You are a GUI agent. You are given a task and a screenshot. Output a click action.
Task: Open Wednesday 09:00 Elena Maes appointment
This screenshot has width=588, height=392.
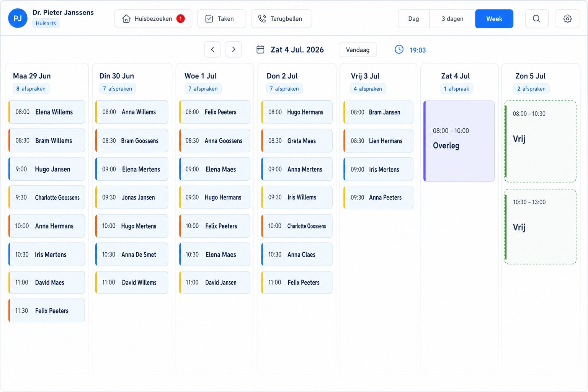pos(214,169)
